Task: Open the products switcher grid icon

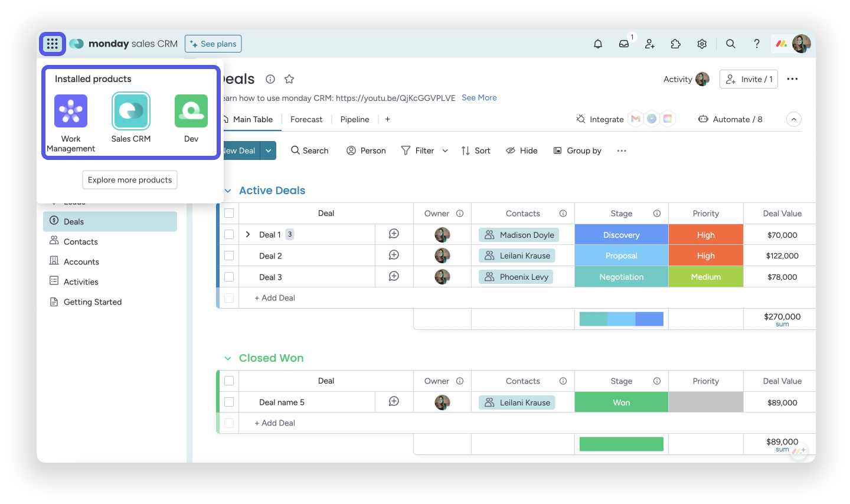Action: (x=52, y=44)
